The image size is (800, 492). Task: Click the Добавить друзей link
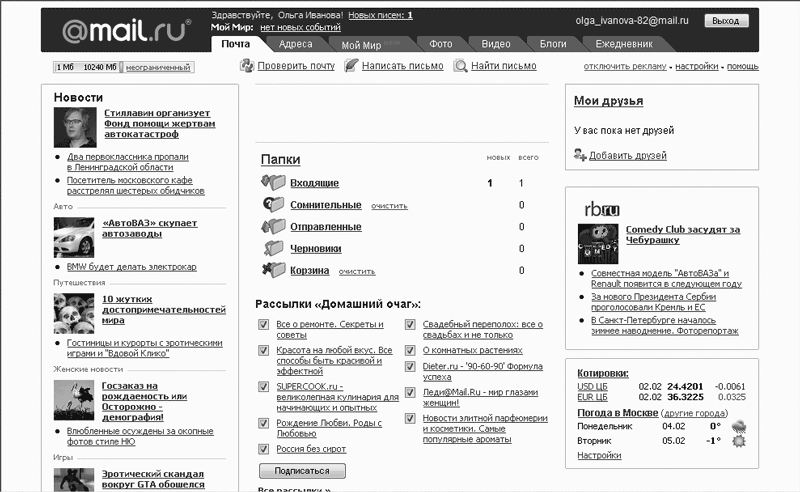click(x=628, y=156)
